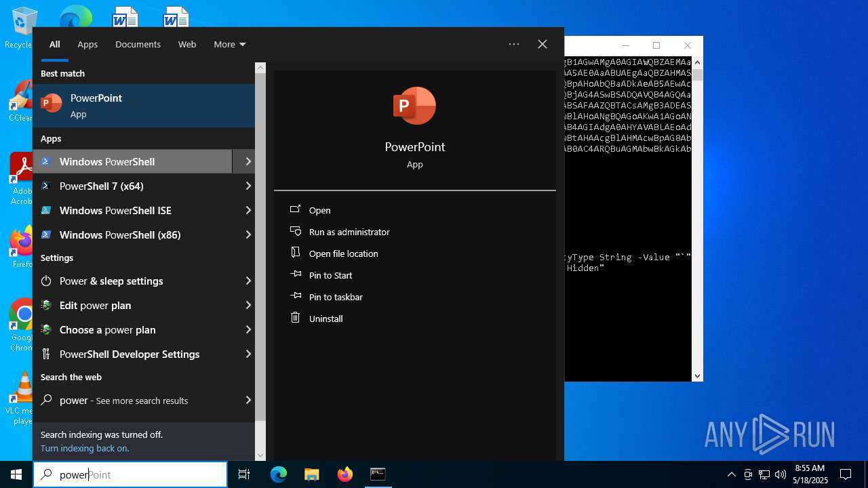Open the PowerPoint best match result
The width and height of the screenshot is (868, 488).
[144, 105]
